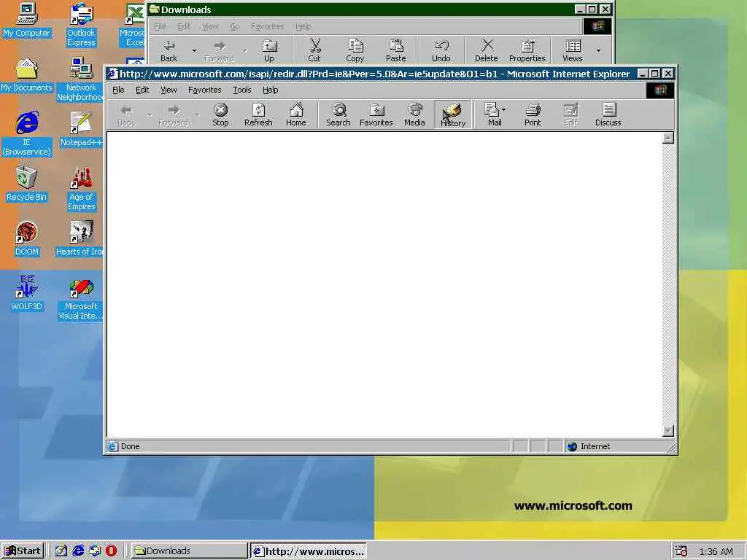Click the Stop button in Internet Explorer

pyautogui.click(x=220, y=114)
